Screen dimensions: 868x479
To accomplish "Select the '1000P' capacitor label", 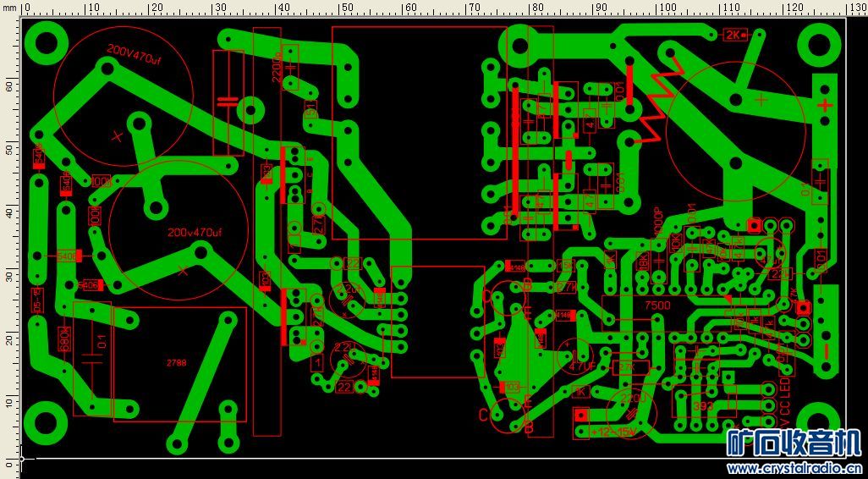I will (x=658, y=223).
